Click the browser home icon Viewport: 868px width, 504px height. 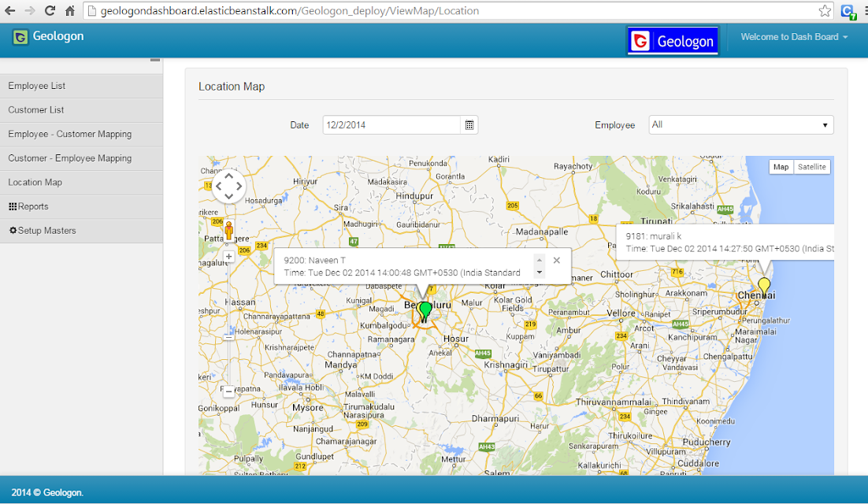(x=70, y=10)
